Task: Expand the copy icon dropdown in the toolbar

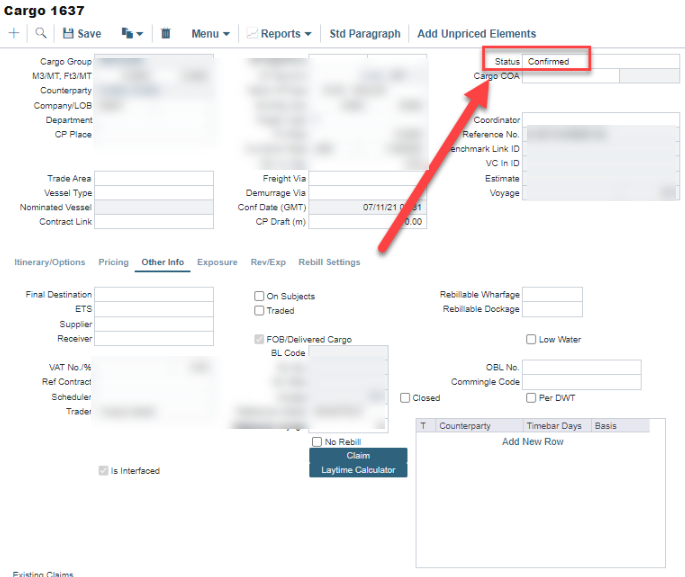Action: tap(132, 34)
